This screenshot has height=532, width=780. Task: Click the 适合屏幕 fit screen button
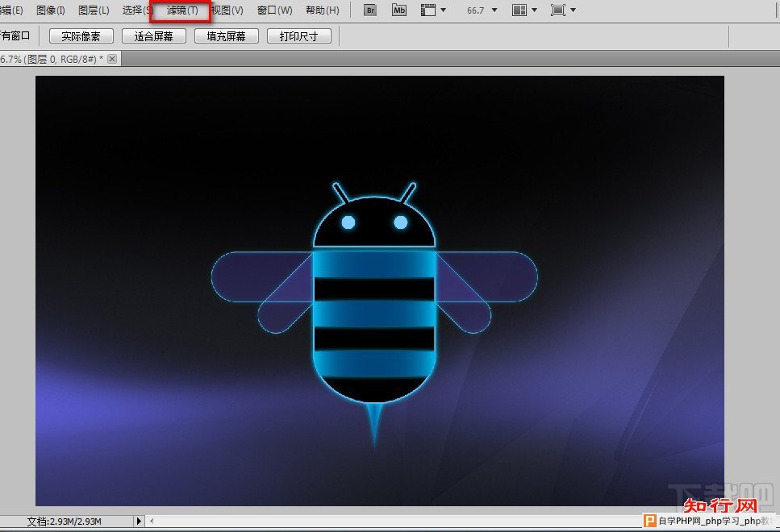pyautogui.click(x=154, y=36)
